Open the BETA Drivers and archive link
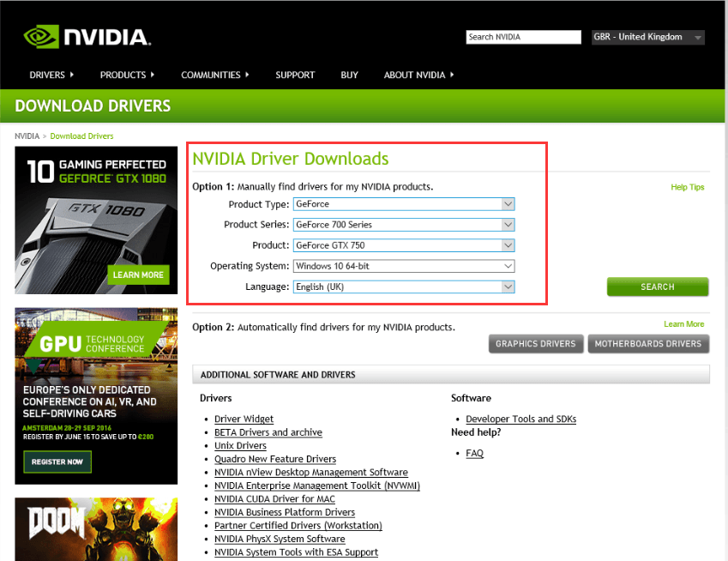Screen dimensions: 728x561 point(268,432)
